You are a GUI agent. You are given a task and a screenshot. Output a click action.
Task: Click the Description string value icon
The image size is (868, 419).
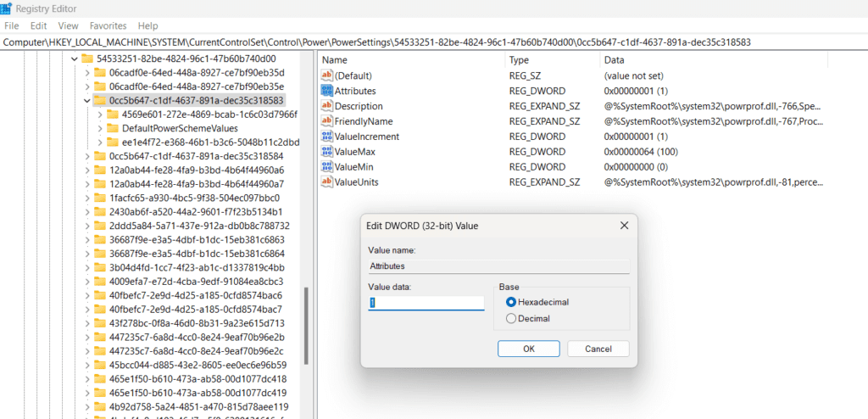[x=326, y=106]
